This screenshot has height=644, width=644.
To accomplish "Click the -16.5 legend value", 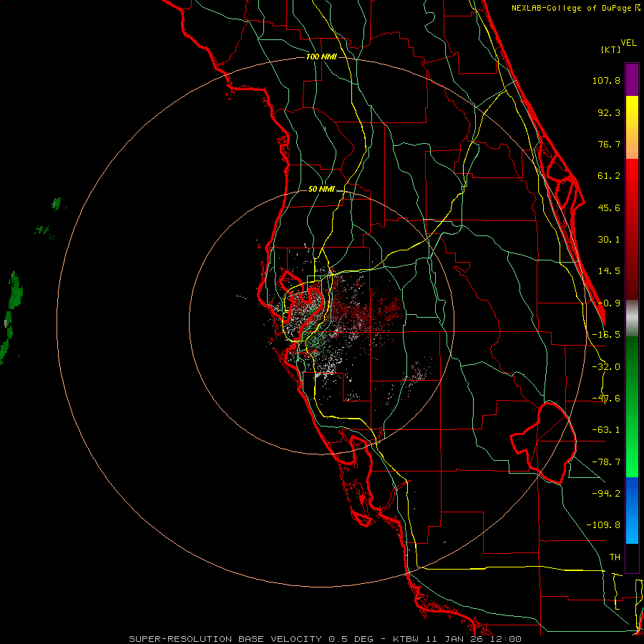I will 606,335.
